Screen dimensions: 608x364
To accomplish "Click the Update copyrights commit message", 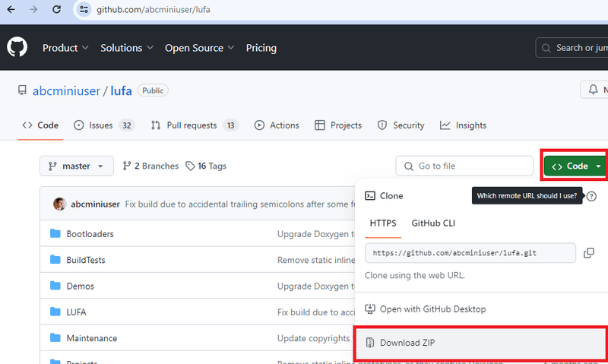I will [x=313, y=338].
